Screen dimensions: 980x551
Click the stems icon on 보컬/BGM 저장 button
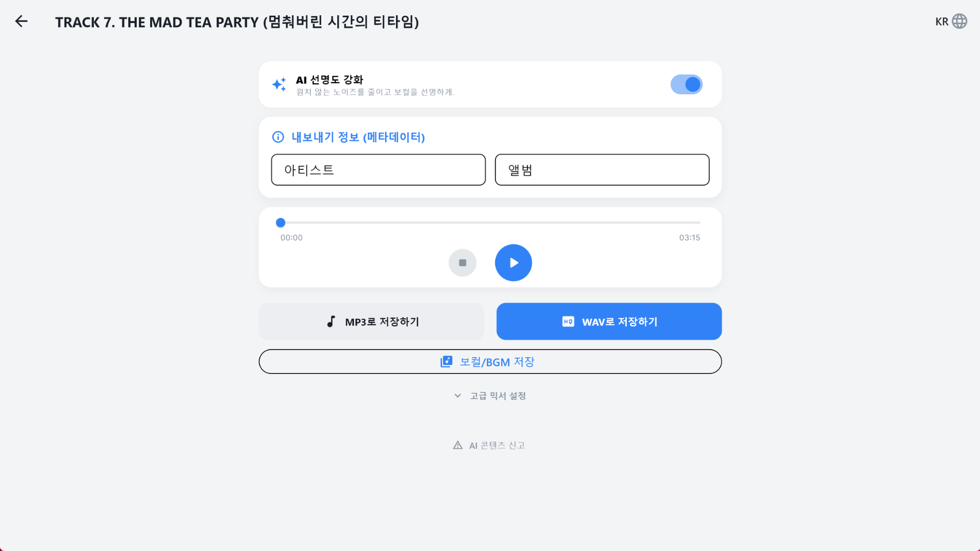tap(446, 361)
